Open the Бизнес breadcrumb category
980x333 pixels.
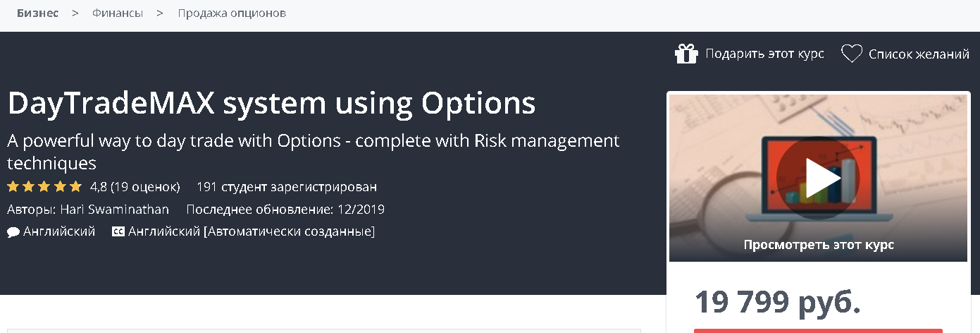(37, 13)
